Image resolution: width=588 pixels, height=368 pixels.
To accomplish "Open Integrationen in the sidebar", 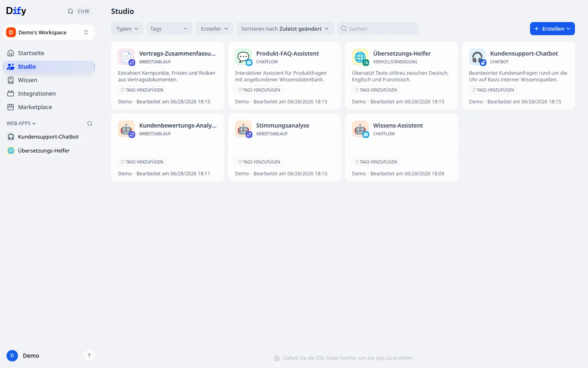I will click(49, 94).
